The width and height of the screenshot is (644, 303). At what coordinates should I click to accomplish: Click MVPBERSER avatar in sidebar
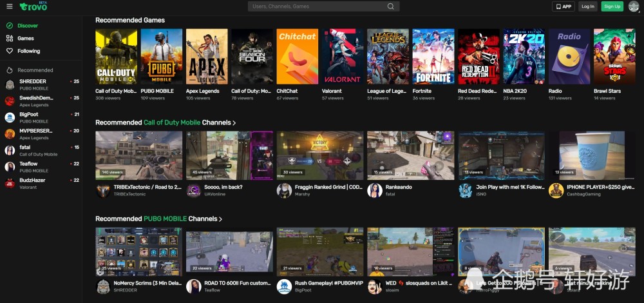(x=10, y=134)
